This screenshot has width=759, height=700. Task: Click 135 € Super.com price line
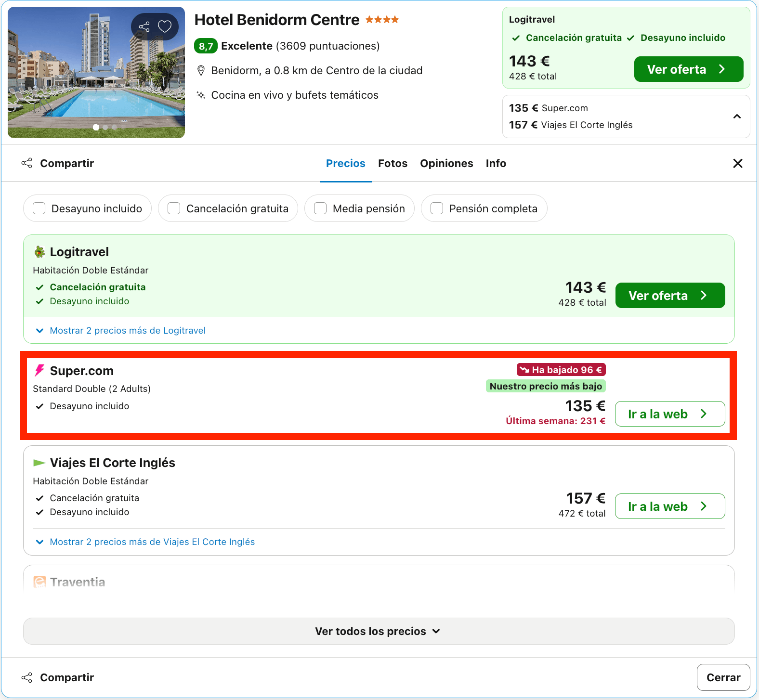tap(549, 108)
